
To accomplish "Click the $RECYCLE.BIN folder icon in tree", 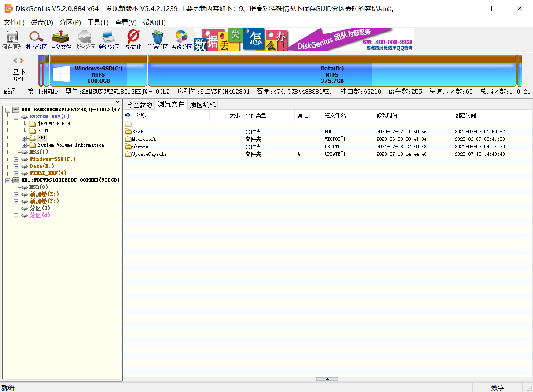I will click(32, 124).
